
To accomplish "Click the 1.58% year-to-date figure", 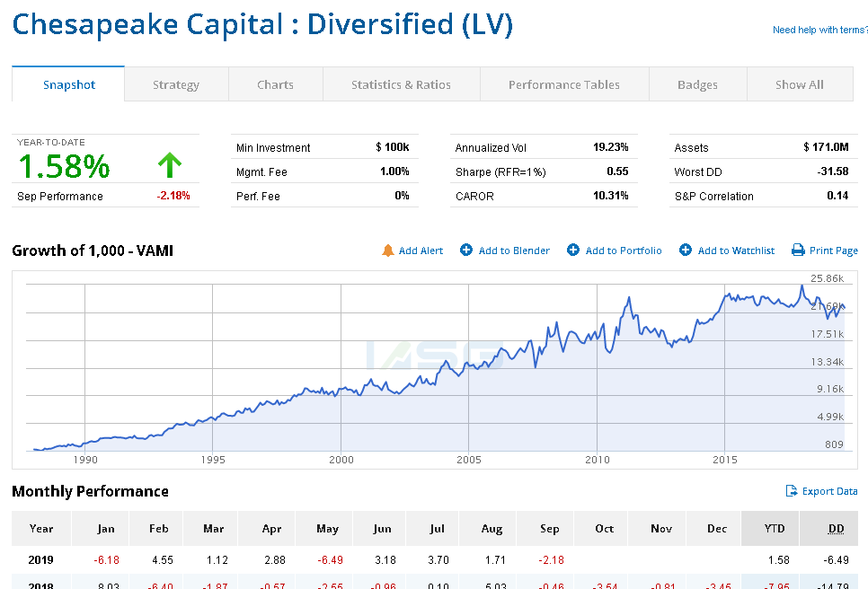I will 64,166.
